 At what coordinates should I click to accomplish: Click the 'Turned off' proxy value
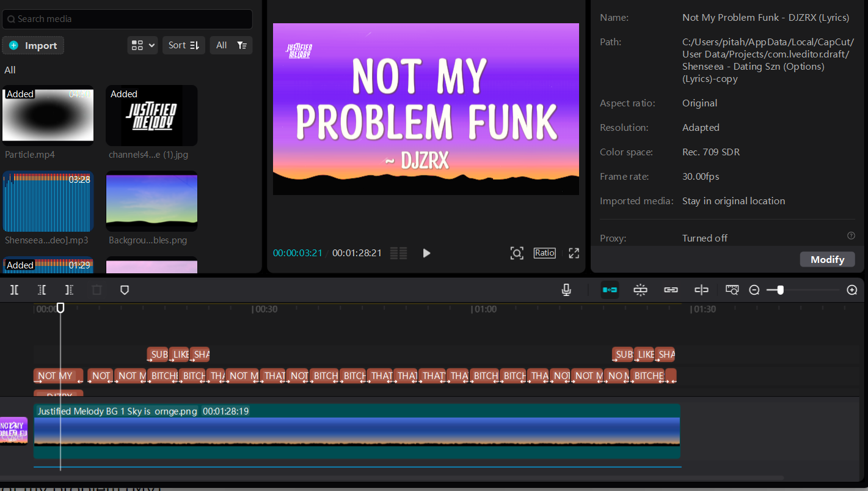tap(705, 238)
